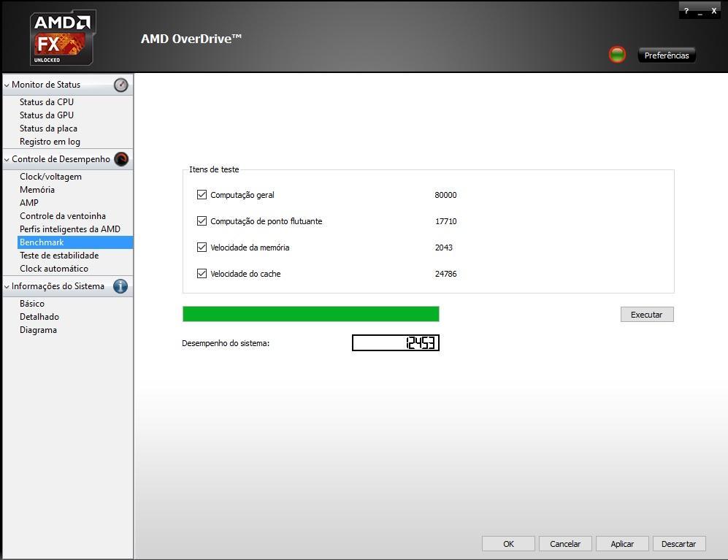728x560 pixels.
Task: Open Teste de estabilidade
Action: tap(59, 256)
